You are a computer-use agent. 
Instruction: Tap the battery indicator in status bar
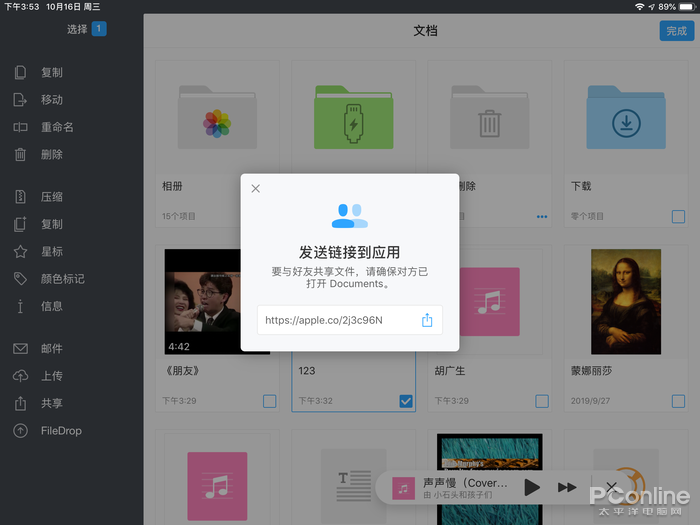pos(687,7)
